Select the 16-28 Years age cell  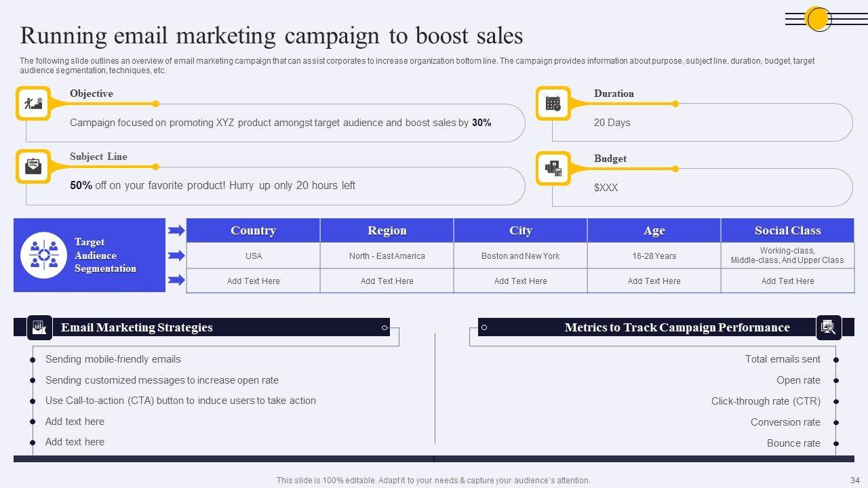click(654, 256)
